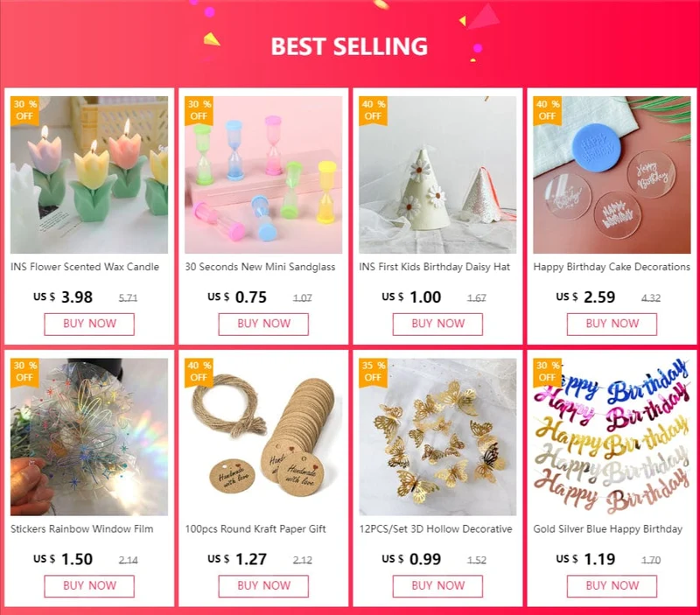Screen dimensions: 700x615
Task: Click the 30% OFF badge on tulip candle
Action: tap(24, 110)
